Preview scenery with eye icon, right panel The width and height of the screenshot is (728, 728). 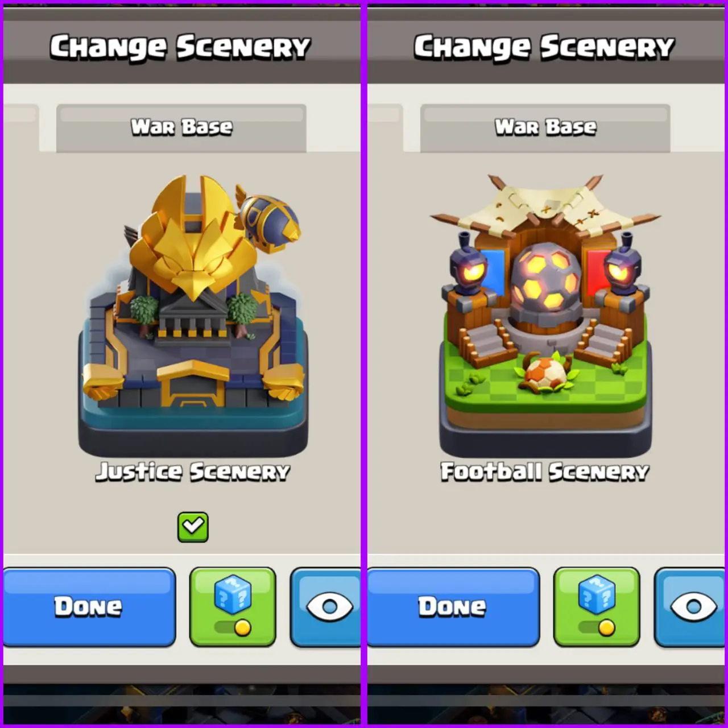click(x=690, y=607)
